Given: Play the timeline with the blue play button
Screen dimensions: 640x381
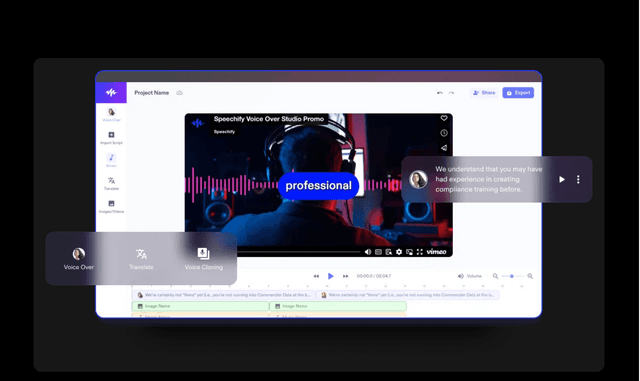Looking at the screenshot, I should coord(331,276).
